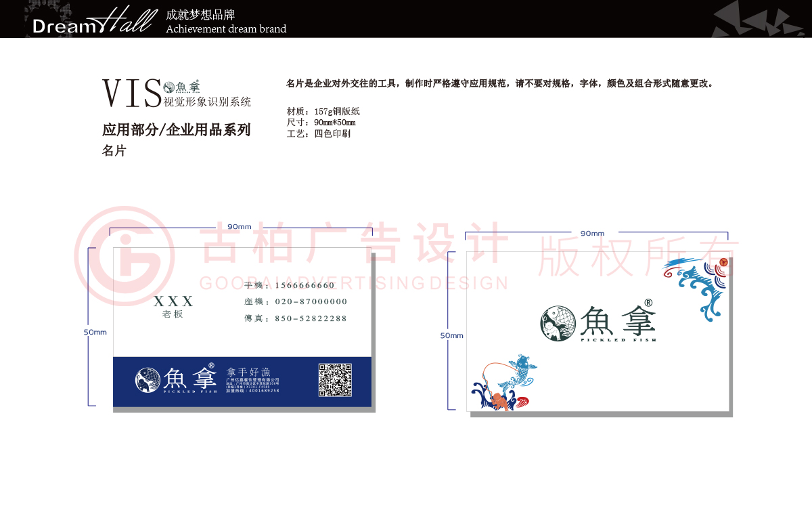Screen dimensions: 812x508
Task: Select the 应用部分/企业用品系列 section heading
Action: pyautogui.click(x=177, y=129)
